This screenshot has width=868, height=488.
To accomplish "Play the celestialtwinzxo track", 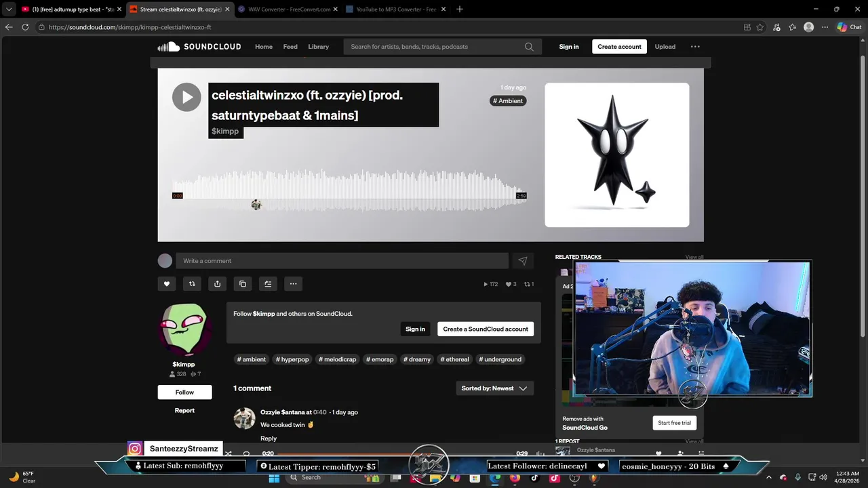I will (x=186, y=98).
